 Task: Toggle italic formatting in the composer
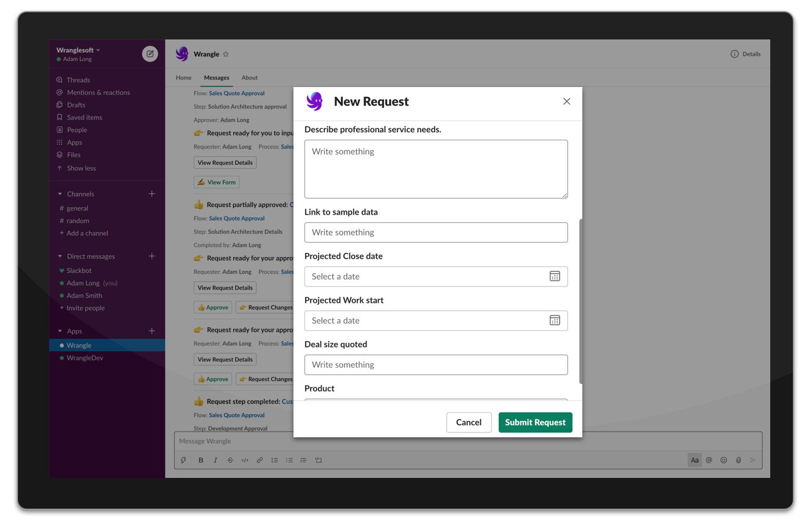(215, 459)
